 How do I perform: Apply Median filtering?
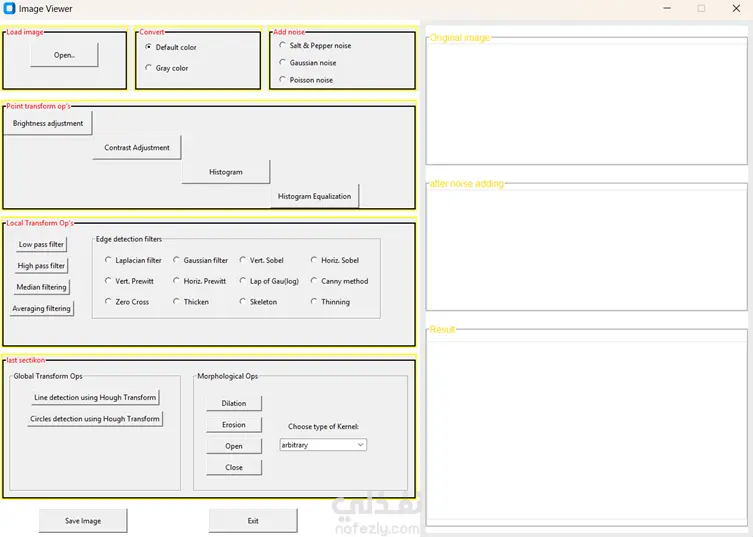pyautogui.click(x=41, y=287)
